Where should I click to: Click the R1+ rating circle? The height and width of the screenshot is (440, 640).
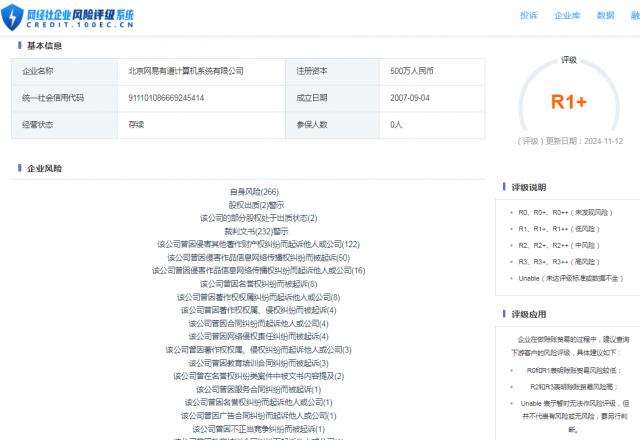(568, 101)
